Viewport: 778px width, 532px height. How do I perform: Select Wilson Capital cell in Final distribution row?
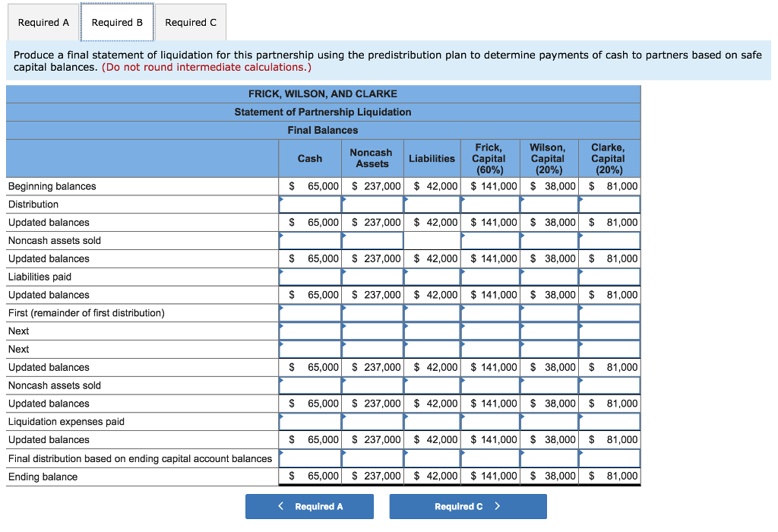pos(549,458)
